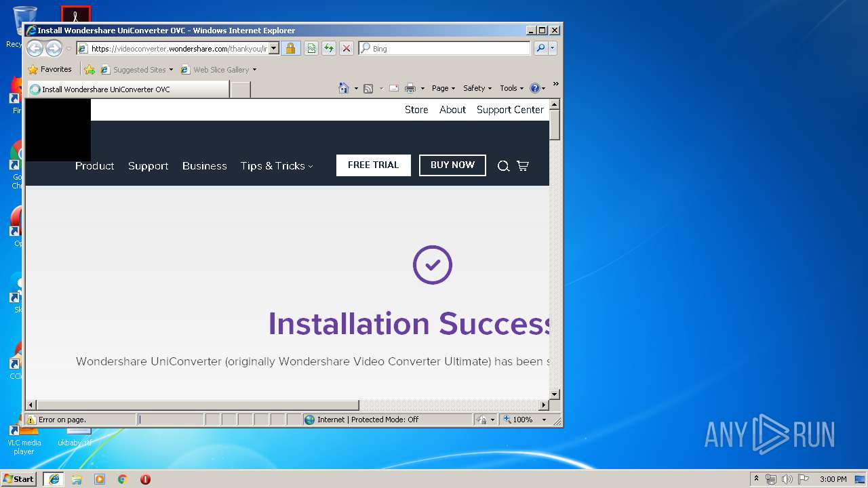The height and width of the screenshot is (488, 868).
Task: Expand the Tips & Tricks menu
Action: pyautogui.click(x=277, y=165)
